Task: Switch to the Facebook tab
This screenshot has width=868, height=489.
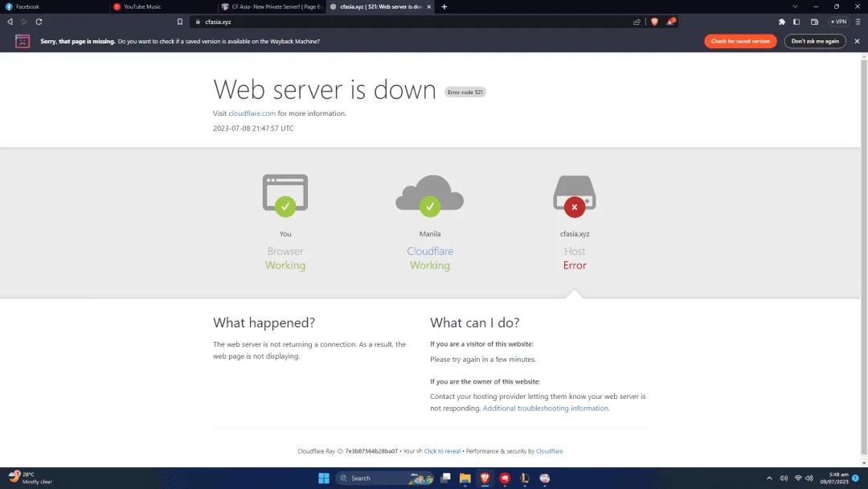Action: (x=54, y=6)
